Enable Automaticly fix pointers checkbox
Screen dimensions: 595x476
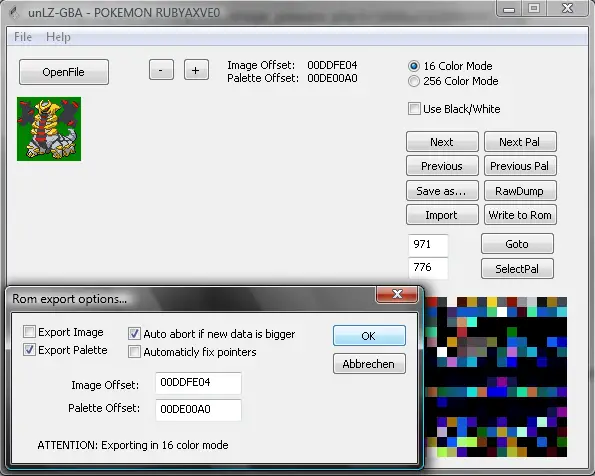134,352
